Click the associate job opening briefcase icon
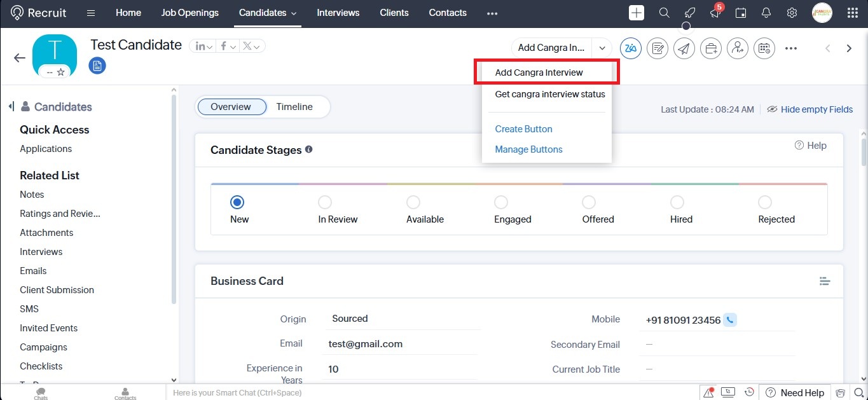The width and height of the screenshot is (868, 400). tap(710, 48)
